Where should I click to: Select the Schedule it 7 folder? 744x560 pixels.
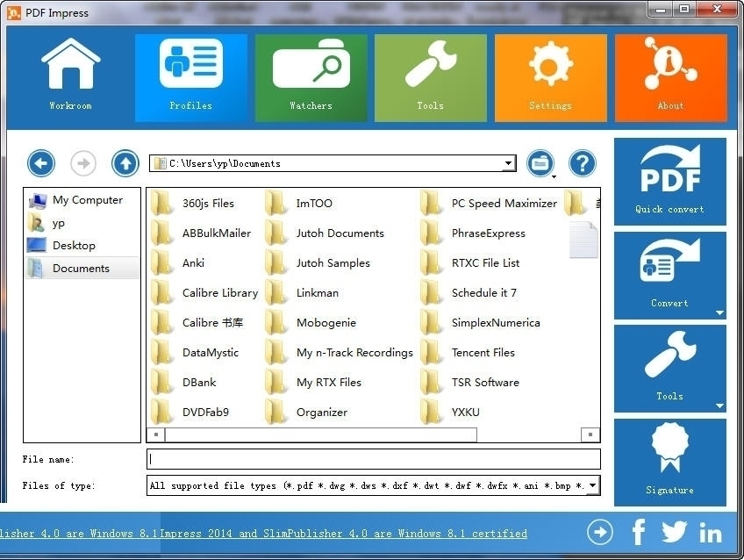(469, 293)
